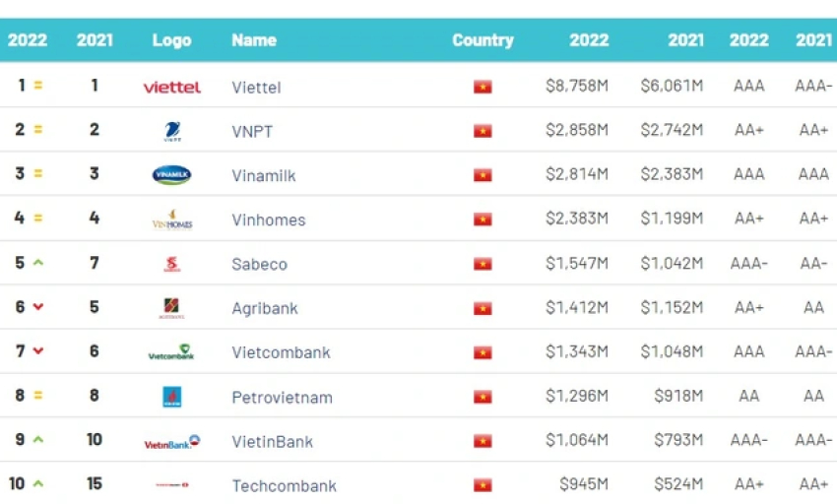The width and height of the screenshot is (837, 504).
Task: Click the Techcombank logo
Action: pyautogui.click(x=172, y=484)
